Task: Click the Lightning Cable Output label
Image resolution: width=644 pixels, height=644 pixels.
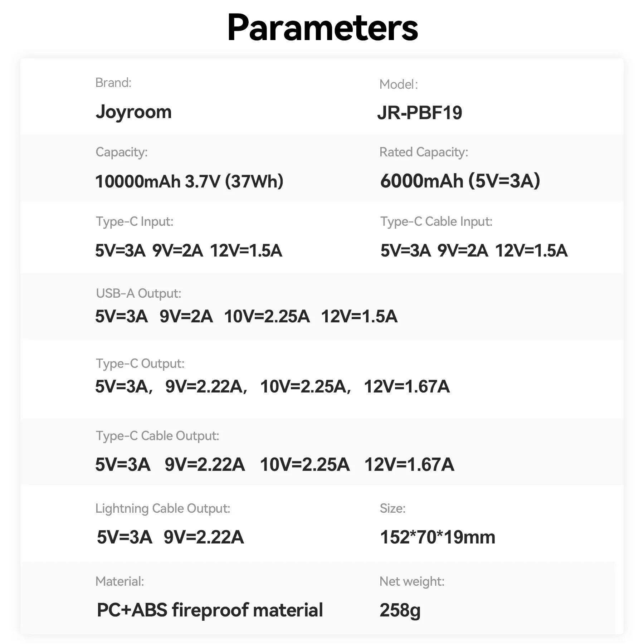Action: tap(163, 508)
